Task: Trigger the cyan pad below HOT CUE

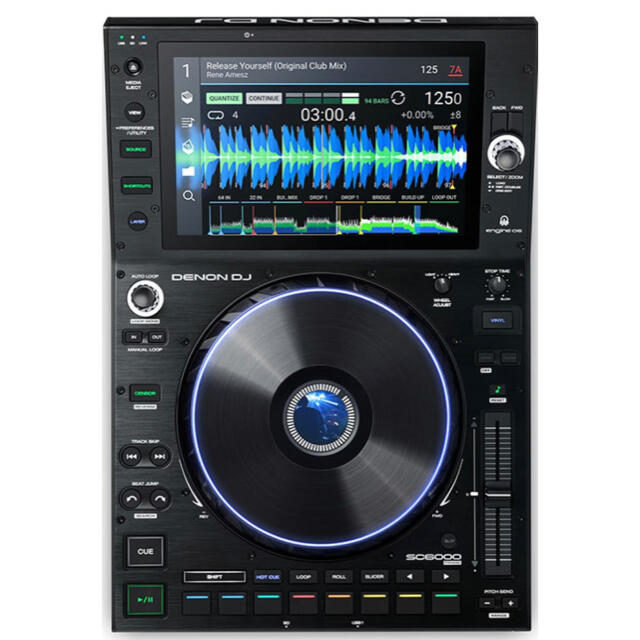Action: [x=268, y=603]
